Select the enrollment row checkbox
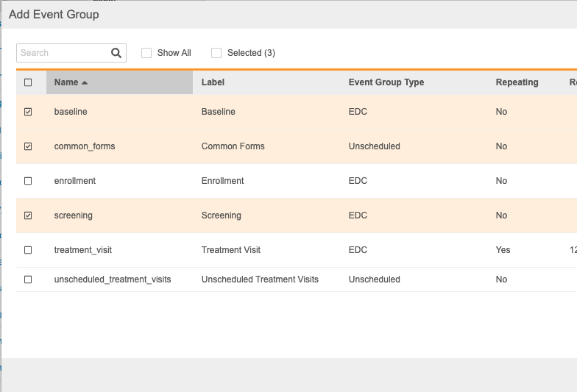 29,181
